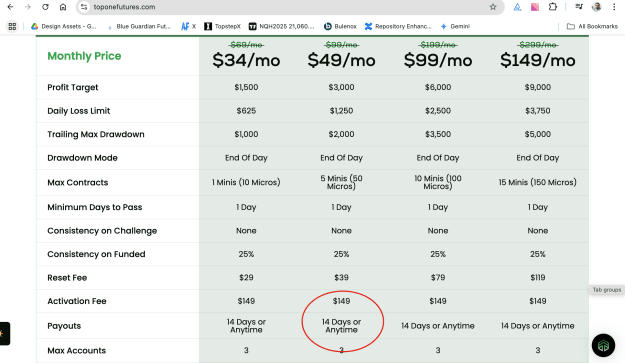Open the chat widget at bottom right
The height and width of the screenshot is (363, 625).
point(603,345)
